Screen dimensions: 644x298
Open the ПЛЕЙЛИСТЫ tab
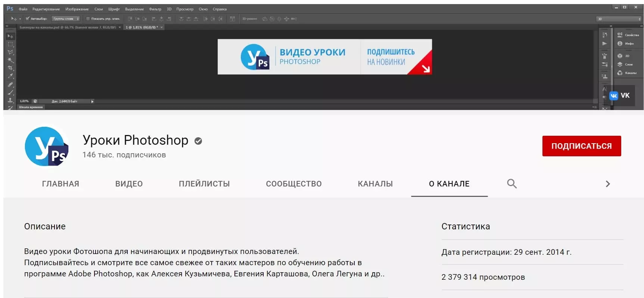tap(204, 184)
